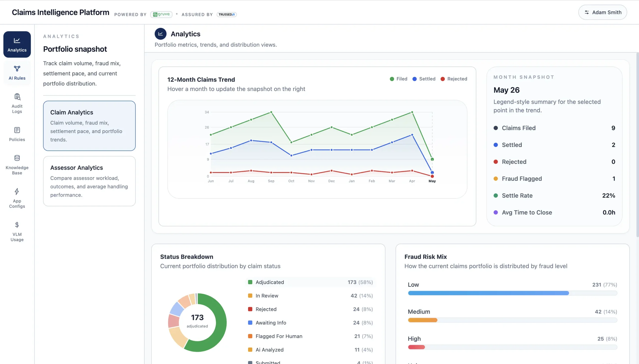Viewport: 639px width, 364px height.
Task: Click the Analytics header chart icon
Action: pos(160,34)
